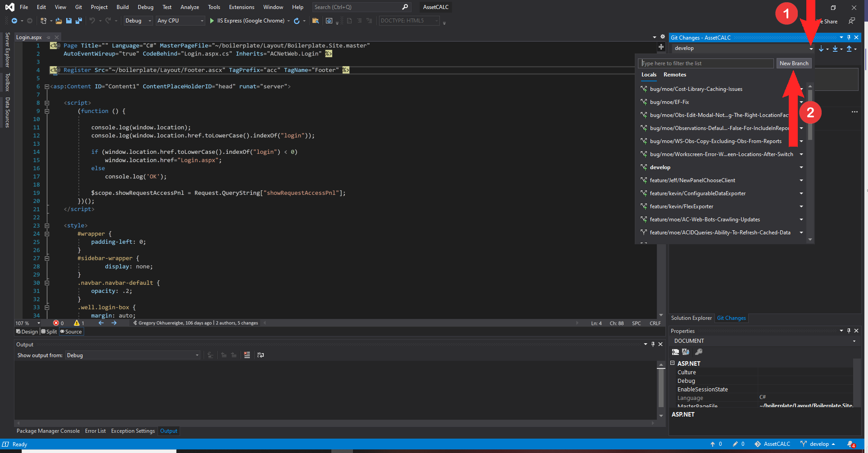Open the Any CPU platform dropdown

tap(181, 21)
